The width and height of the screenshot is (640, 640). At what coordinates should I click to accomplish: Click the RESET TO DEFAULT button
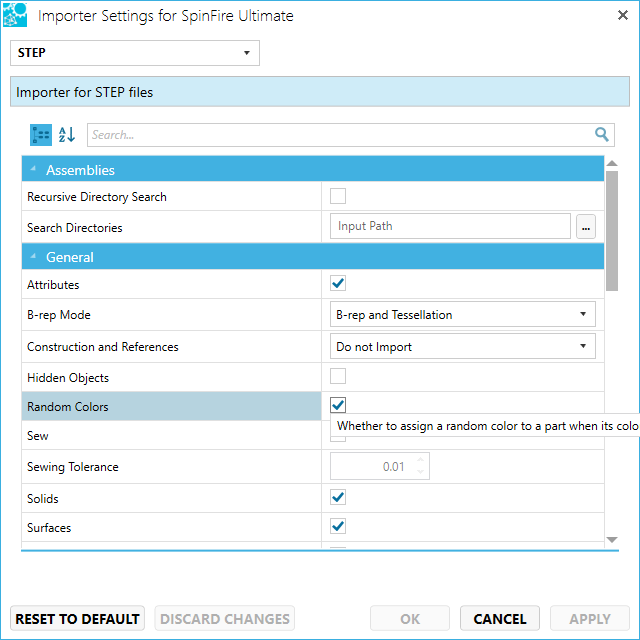coord(78,618)
